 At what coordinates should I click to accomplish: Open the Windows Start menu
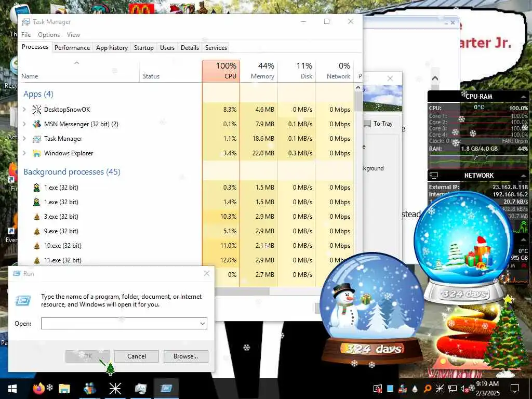tap(12, 389)
